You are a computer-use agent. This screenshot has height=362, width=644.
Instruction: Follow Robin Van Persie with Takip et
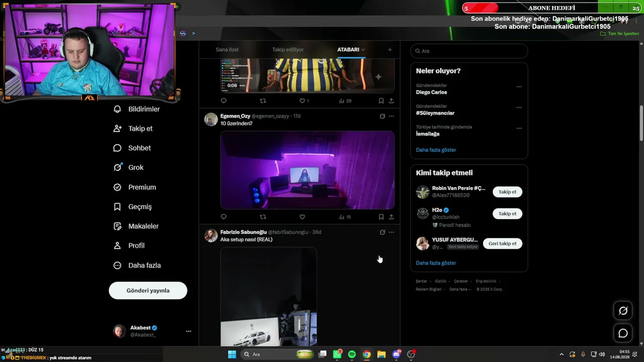(507, 192)
